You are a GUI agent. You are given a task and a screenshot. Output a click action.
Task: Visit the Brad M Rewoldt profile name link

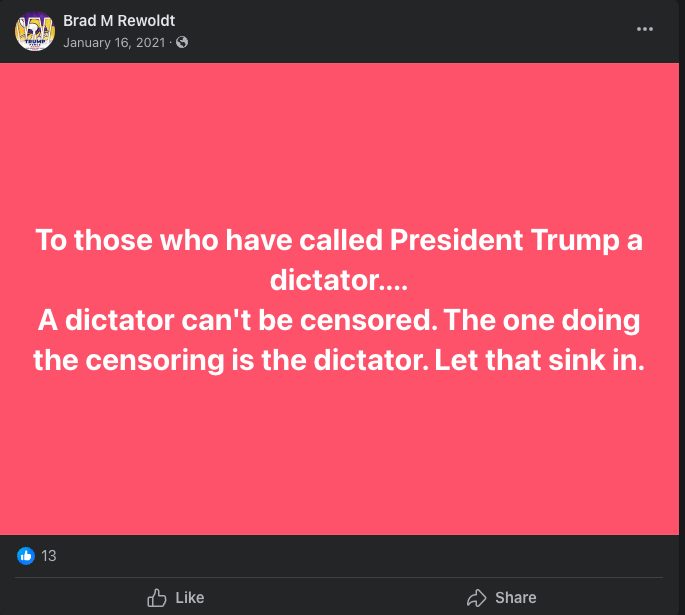(118, 20)
